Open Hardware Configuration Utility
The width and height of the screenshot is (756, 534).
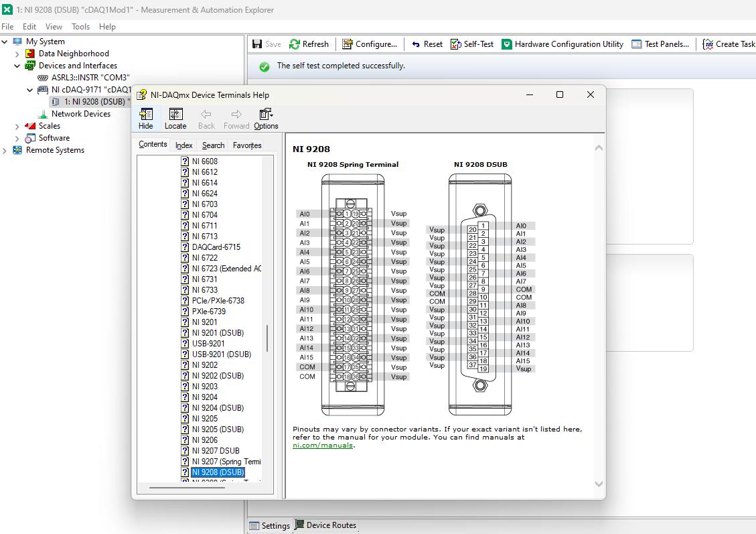coord(562,44)
